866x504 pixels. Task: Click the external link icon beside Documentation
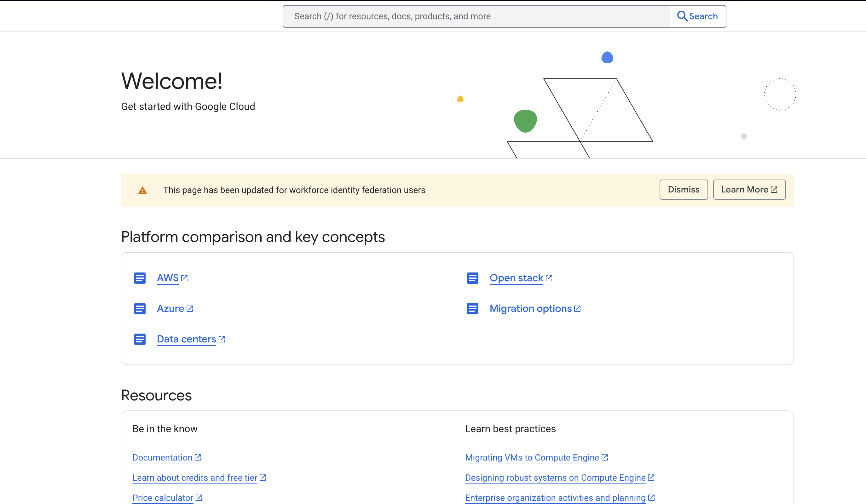click(x=198, y=457)
